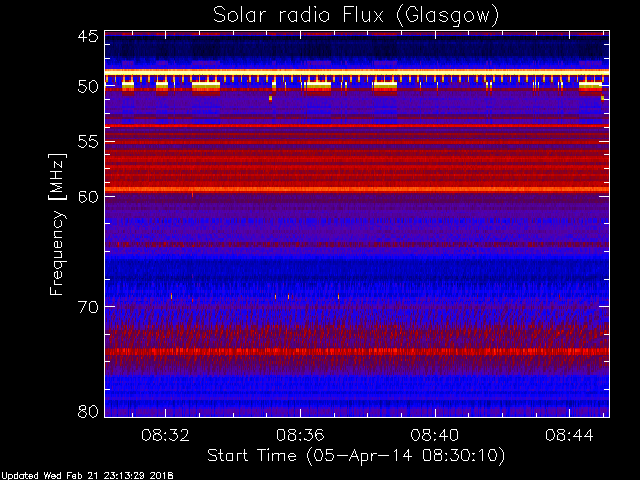Screen dimensions: 640x480
Task: Select the 70 MHz frequency axis label
Action: pos(88,307)
